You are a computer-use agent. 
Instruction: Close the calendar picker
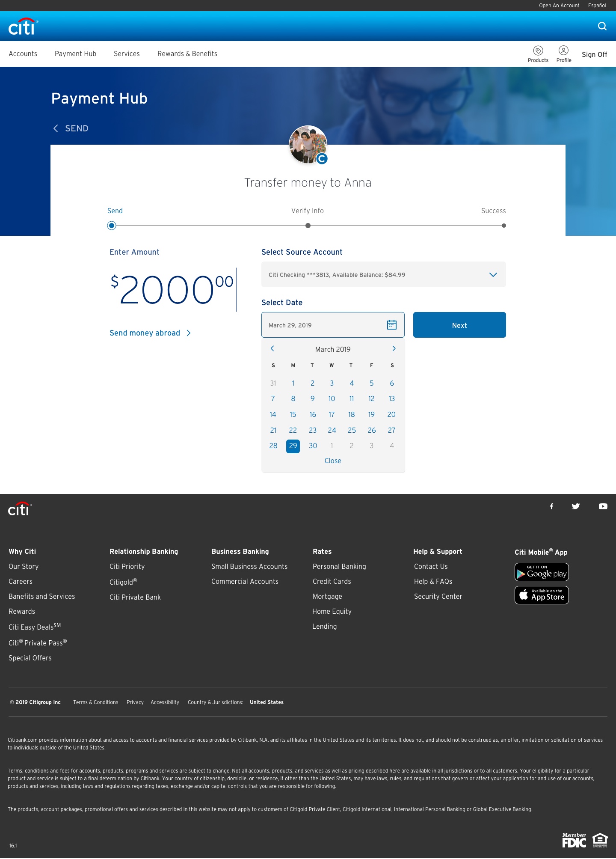pos(333,461)
